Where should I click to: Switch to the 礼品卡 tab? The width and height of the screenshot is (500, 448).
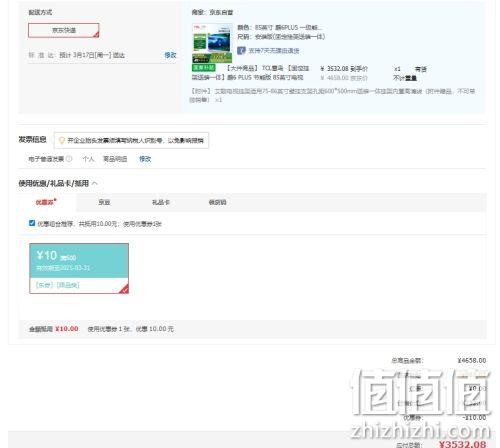(x=161, y=202)
